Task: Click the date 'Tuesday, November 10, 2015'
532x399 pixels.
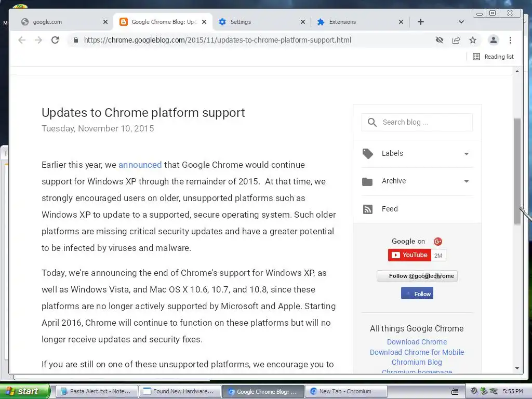Action: click(98, 129)
